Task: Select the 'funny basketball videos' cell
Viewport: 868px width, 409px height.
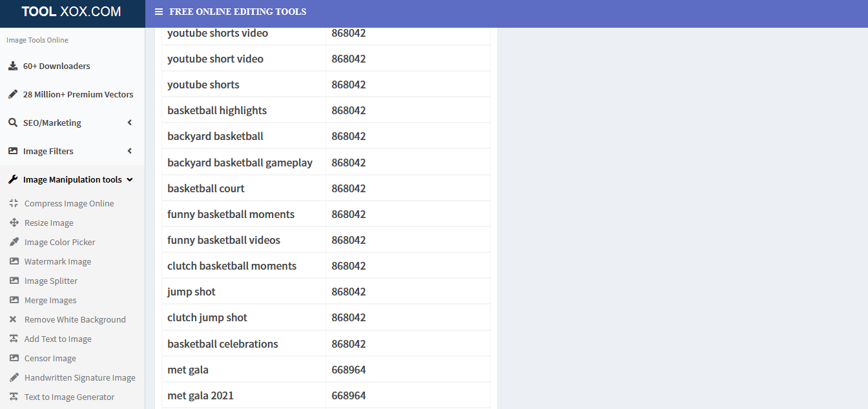Action: tap(244, 240)
